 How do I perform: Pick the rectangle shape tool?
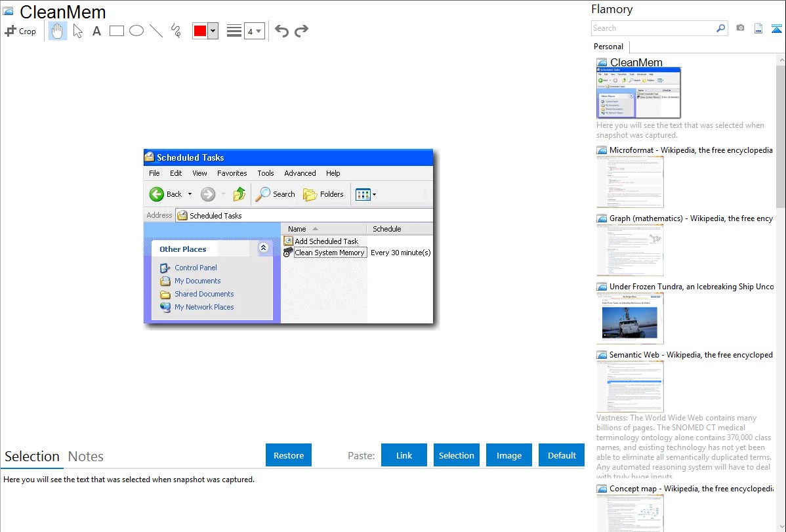(117, 31)
